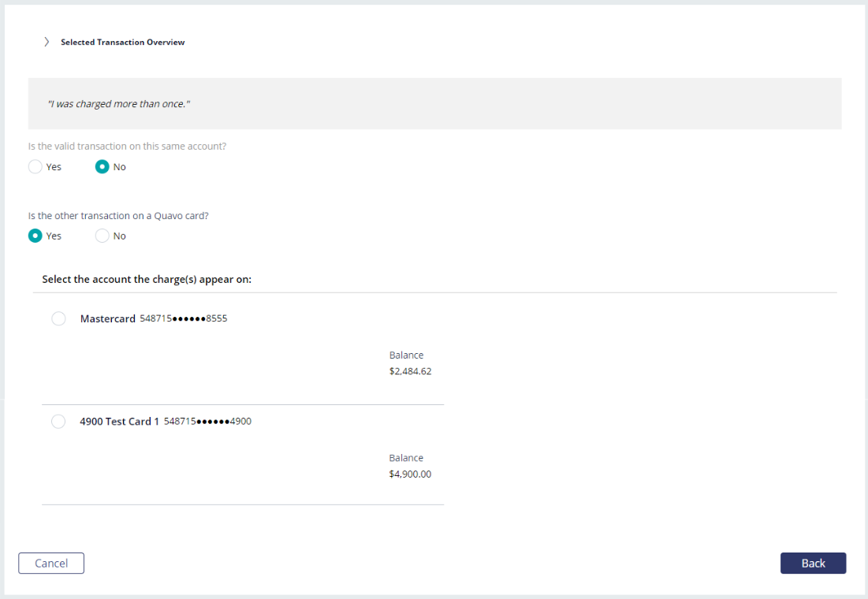Select the 4900 Test Card 1 account
This screenshot has height=599, width=868.
pos(58,422)
